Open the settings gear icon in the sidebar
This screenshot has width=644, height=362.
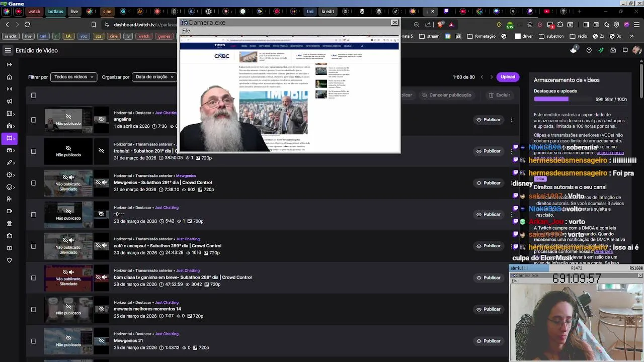click(9, 175)
